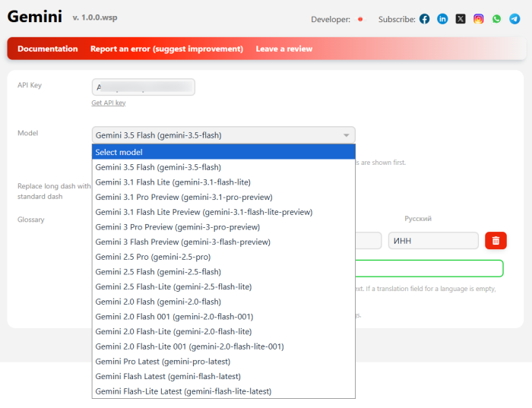Select Gemini 3 Flash Preview option
The image size is (532, 408).
[223, 242]
